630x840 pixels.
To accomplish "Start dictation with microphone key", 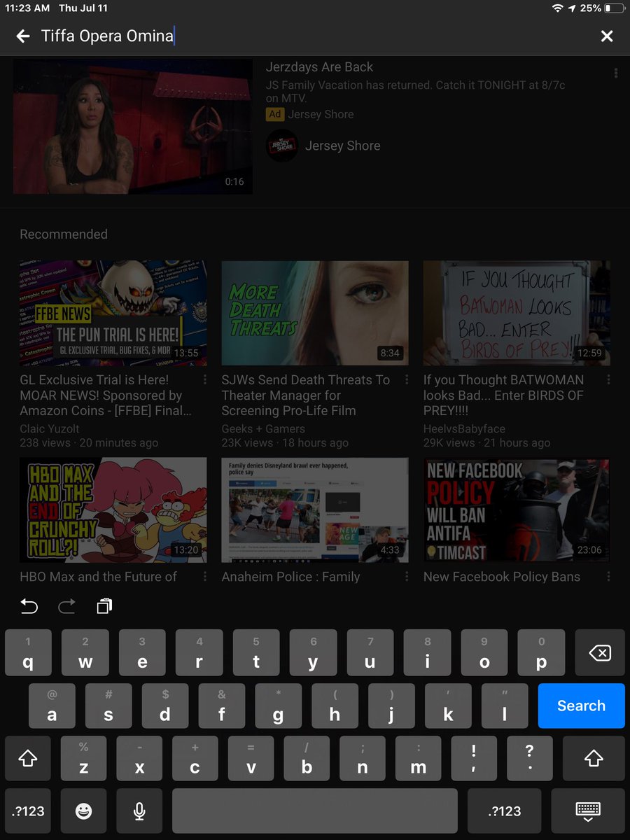I will (139, 811).
